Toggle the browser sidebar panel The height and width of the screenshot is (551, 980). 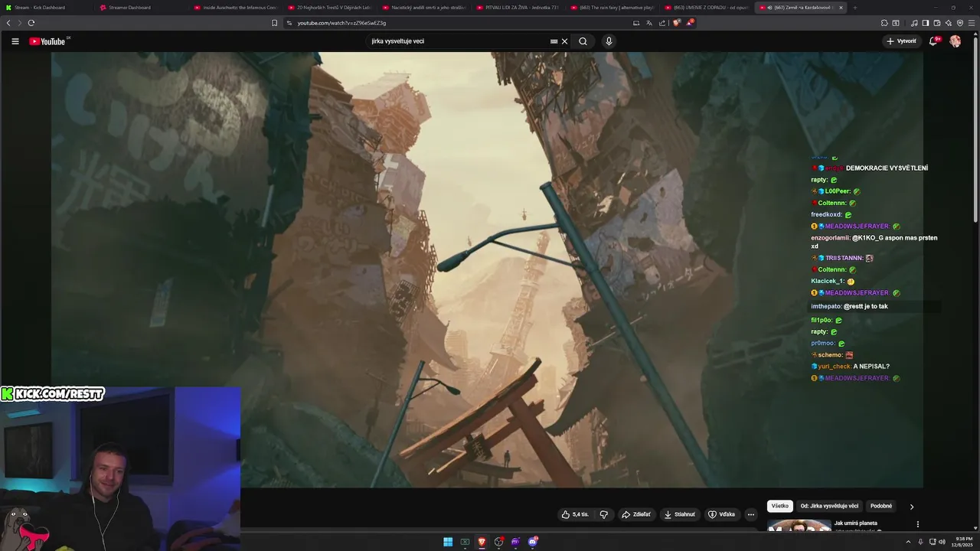[925, 23]
